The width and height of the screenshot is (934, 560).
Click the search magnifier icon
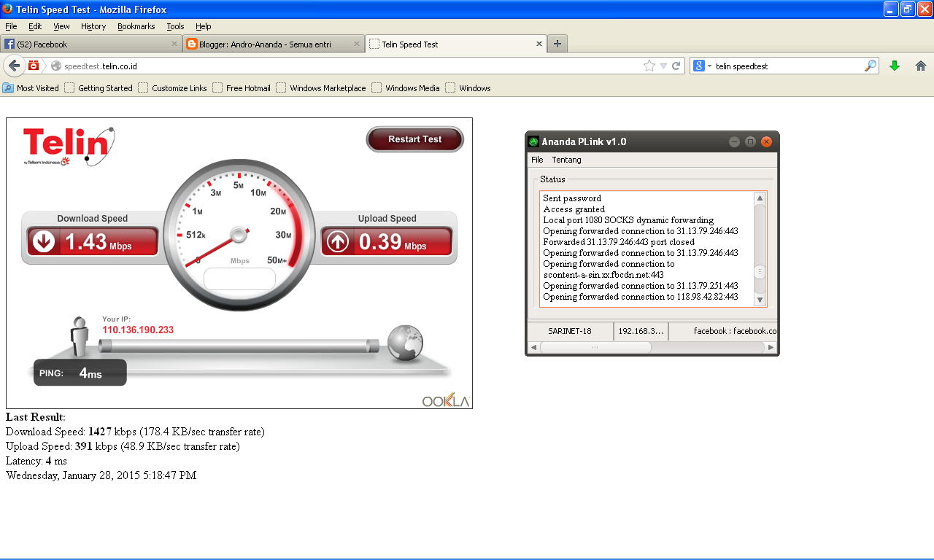point(871,66)
